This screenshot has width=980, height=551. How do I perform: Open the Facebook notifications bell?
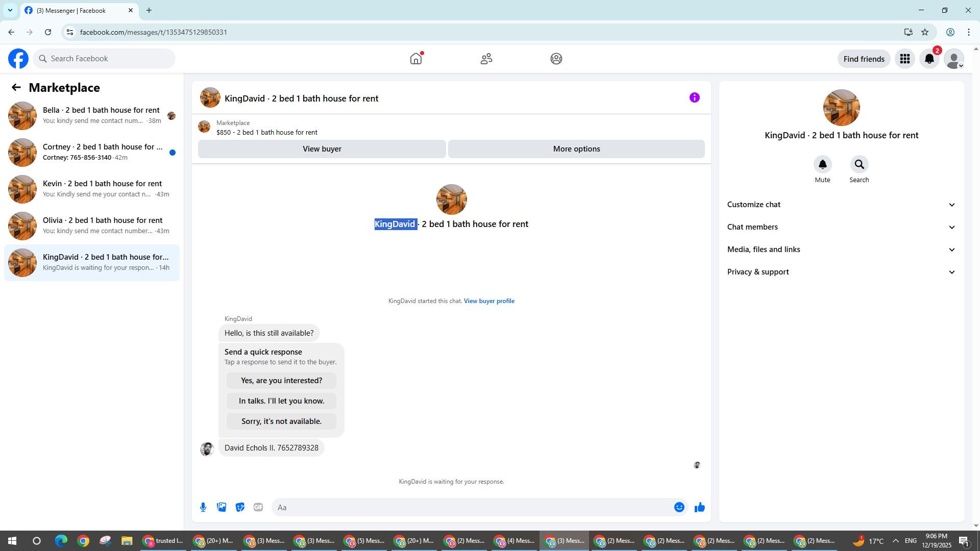(929, 59)
